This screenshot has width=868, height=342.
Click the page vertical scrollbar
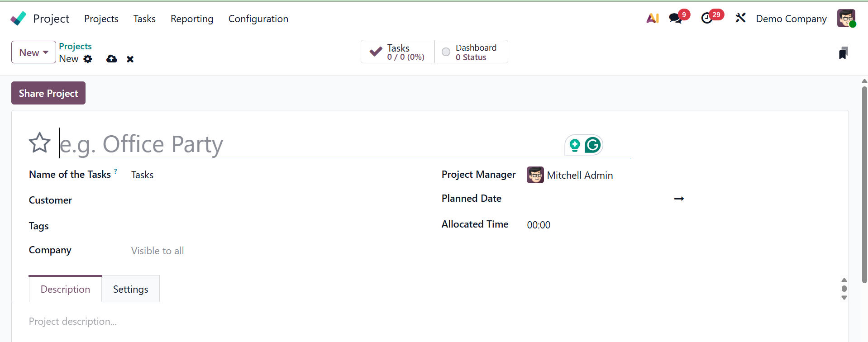(864, 181)
